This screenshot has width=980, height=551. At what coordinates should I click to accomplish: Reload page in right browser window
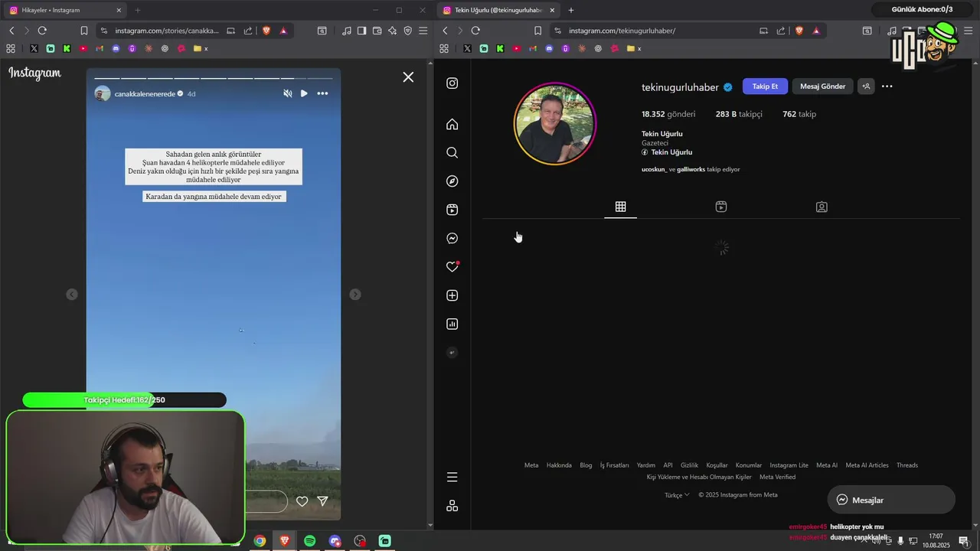tap(475, 31)
